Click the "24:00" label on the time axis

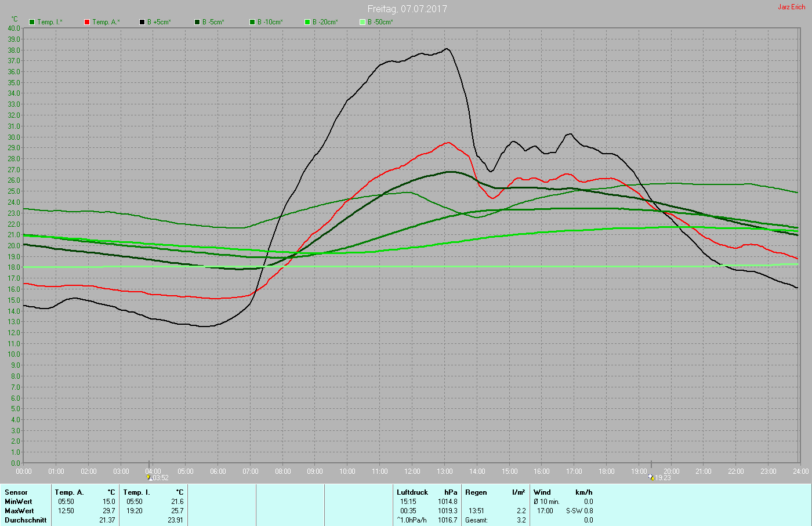coord(800,471)
